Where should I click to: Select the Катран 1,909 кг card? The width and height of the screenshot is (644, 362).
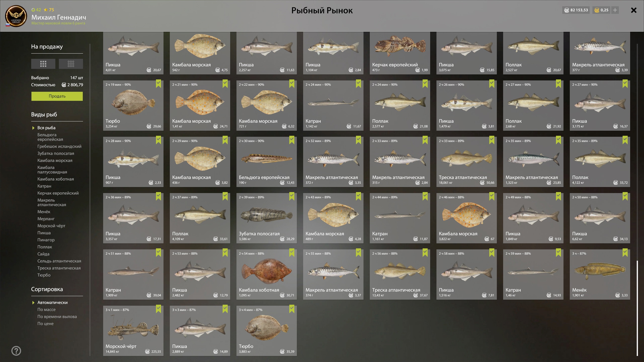133,274
